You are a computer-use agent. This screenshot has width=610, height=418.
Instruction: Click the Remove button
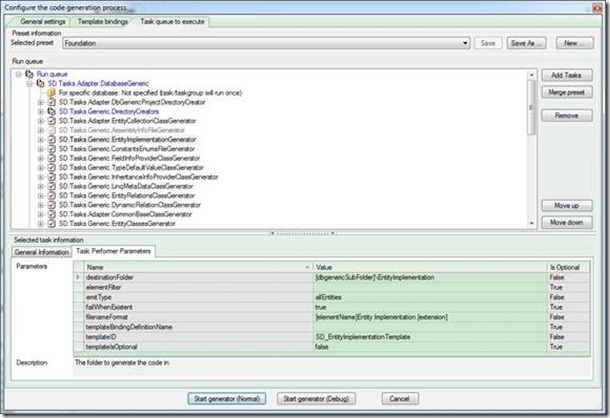567,116
